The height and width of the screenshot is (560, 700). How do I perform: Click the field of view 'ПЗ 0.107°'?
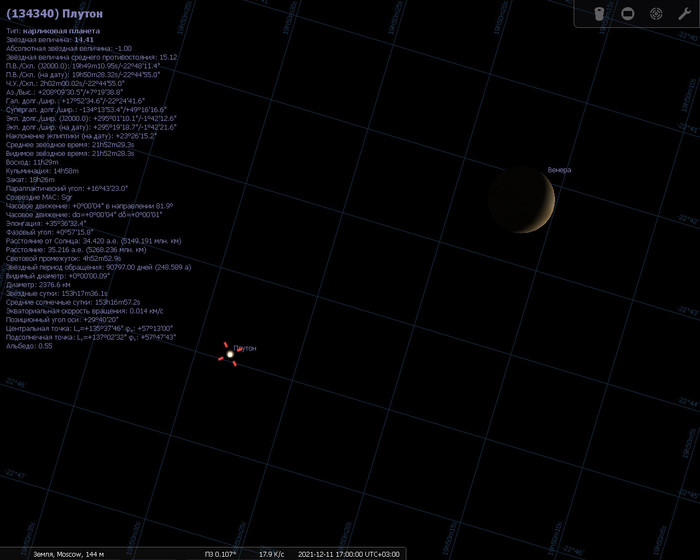[220, 554]
